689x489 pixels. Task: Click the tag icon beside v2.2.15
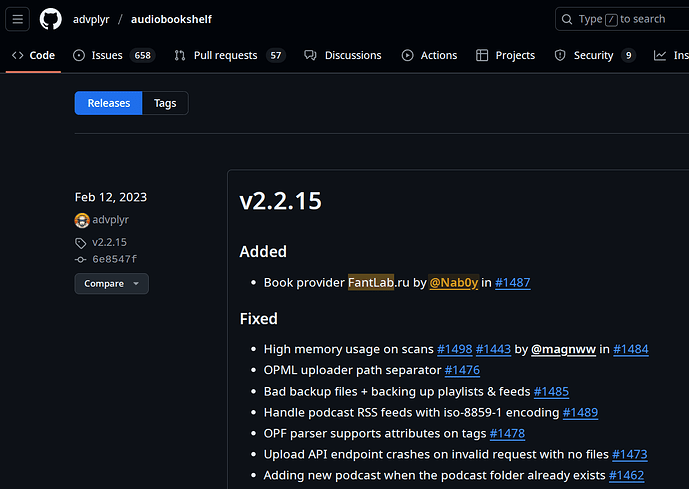pos(81,242)
